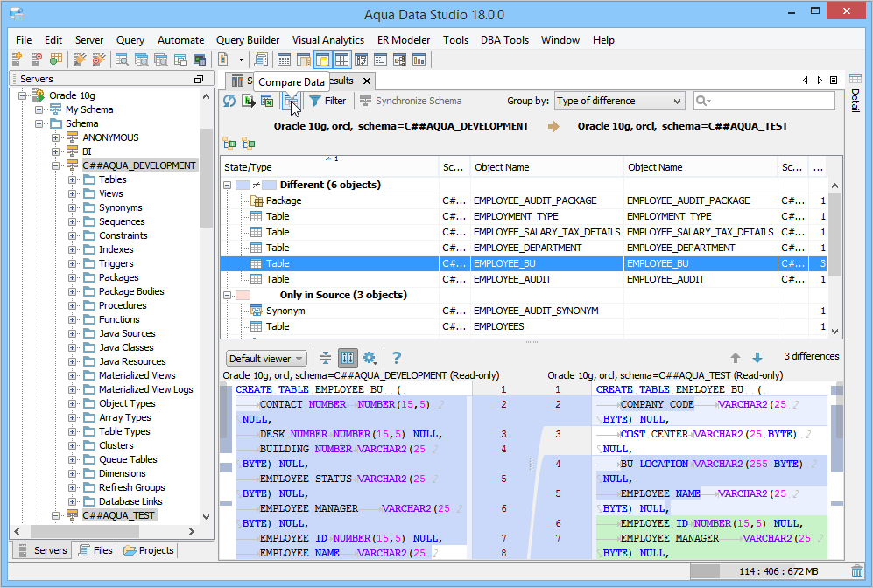The image size is (873, 588).
Task: Collapse the Only in Source group
Action: click(227, 296)
